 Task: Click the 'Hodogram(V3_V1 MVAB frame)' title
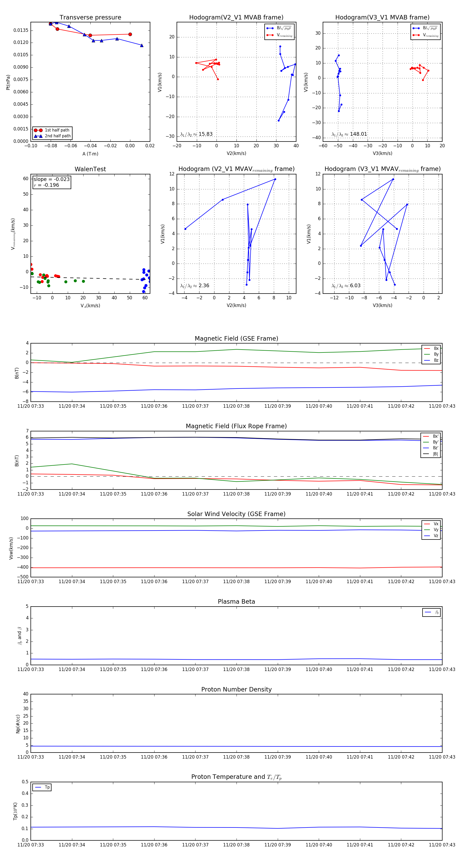[x=382, y=18]
